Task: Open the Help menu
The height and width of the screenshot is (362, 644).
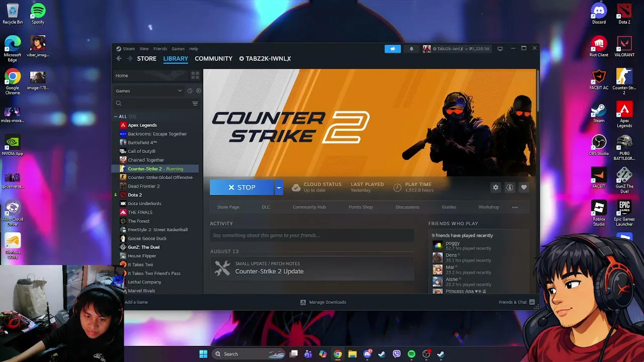Action: tap(194, 49)
